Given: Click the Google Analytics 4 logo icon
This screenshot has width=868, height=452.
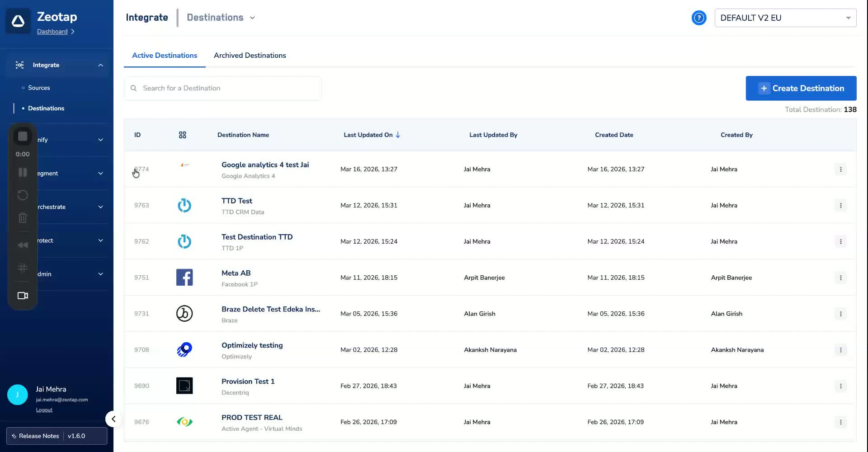Looking at the screenshot, I should pyautogui.click(x=184, y=165).
